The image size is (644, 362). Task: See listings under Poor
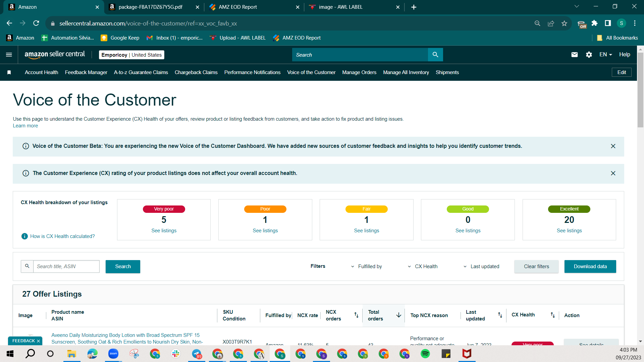point(265,231)
